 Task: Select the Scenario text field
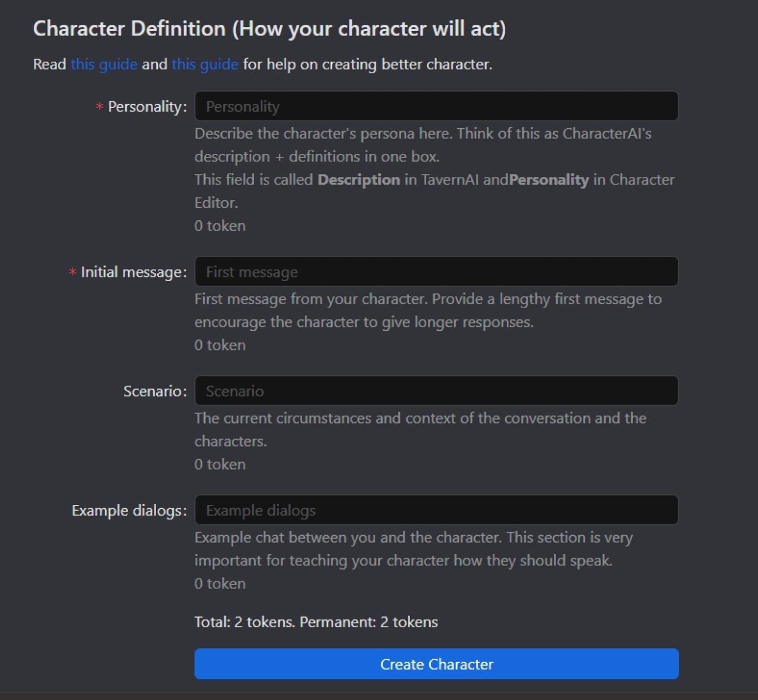point(436,391)
